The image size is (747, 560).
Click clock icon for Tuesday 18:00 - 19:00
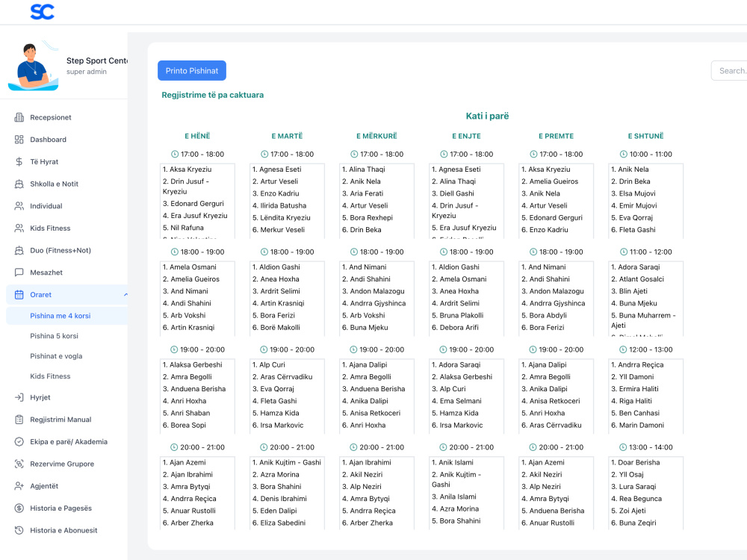264,252
